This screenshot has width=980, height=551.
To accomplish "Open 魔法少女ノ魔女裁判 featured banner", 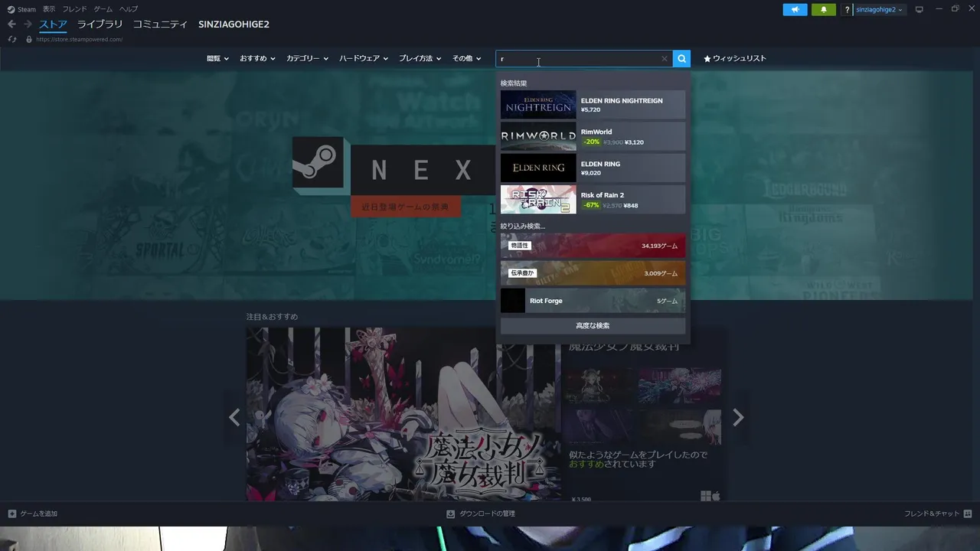I will (403, 414).
